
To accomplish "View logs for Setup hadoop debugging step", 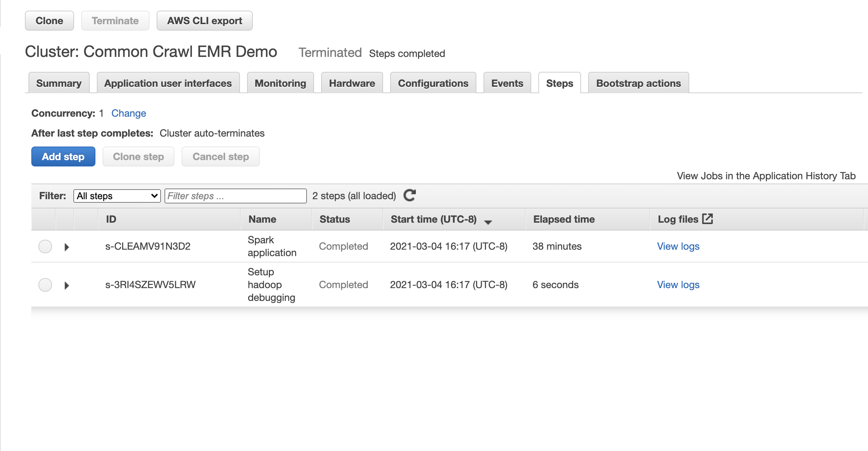I will click(x=678, y=285).
